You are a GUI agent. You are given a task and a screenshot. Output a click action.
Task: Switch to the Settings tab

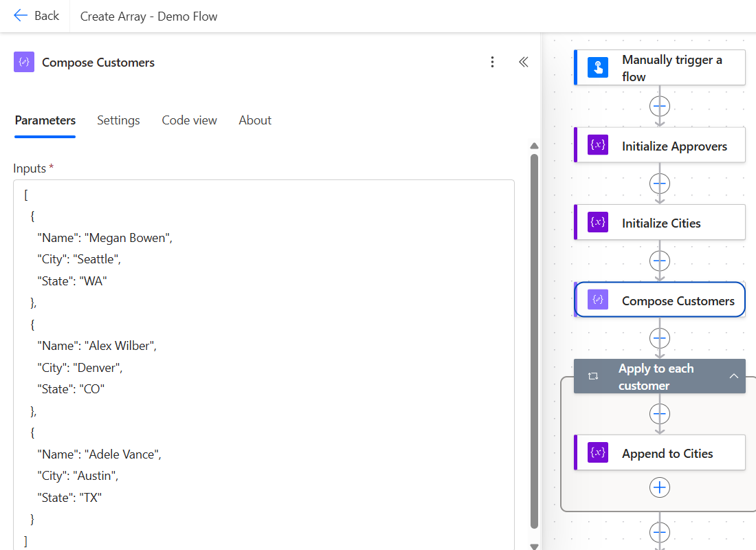(x=119, y=120)
